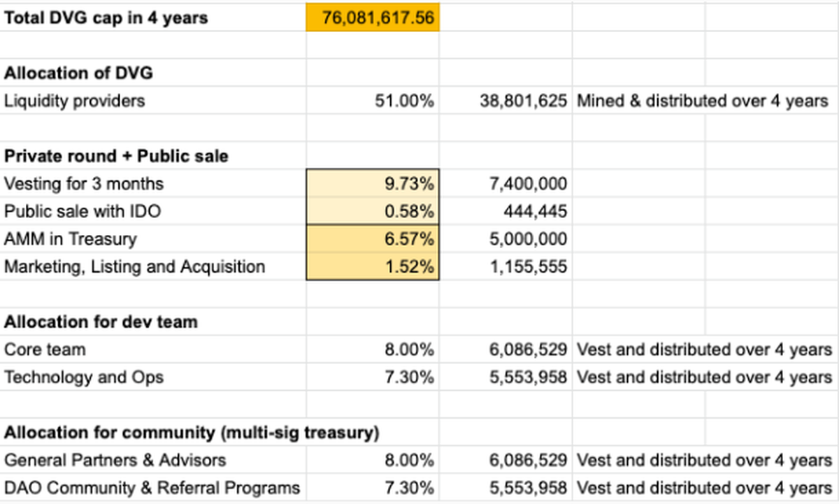Click the Core team 8.00% cell
The width and height of the screenshot is (839, 504).
[409, 350]
